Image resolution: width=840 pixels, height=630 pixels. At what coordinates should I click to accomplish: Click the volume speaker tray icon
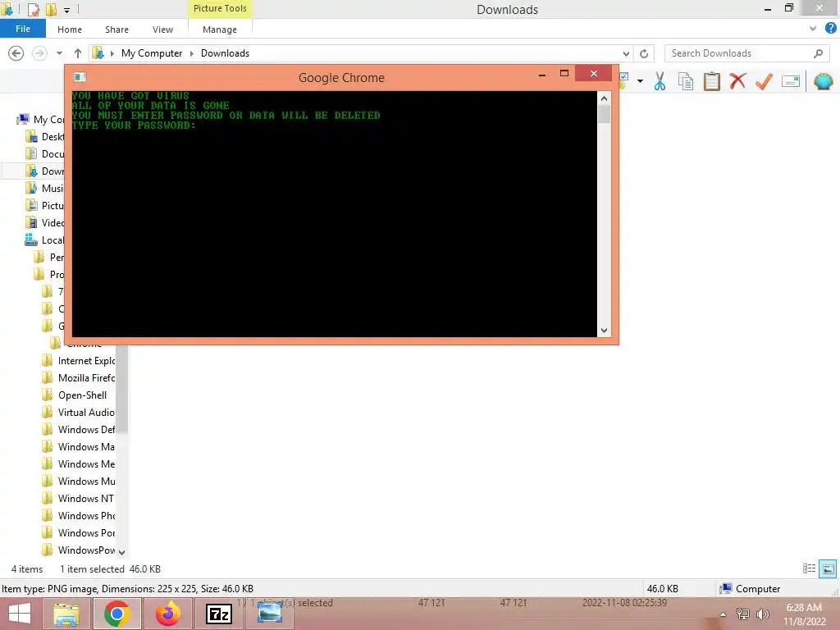point(762,614)
